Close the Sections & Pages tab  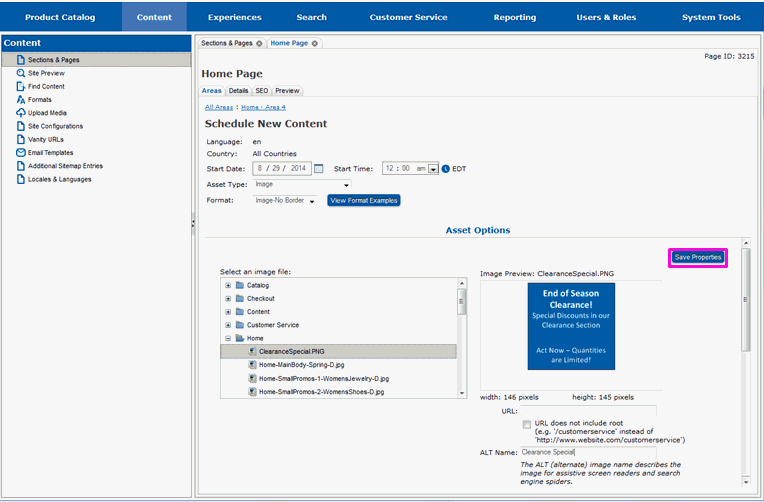(x=259, y=43)
